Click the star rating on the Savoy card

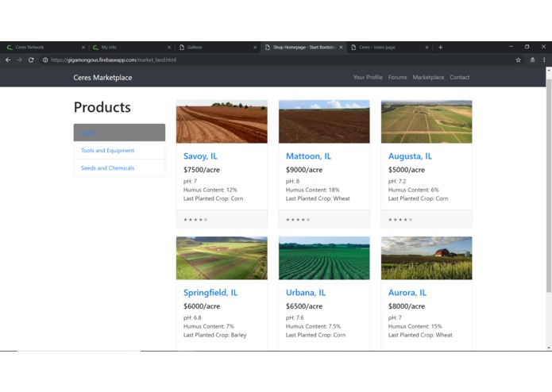(x=195, y=220)
